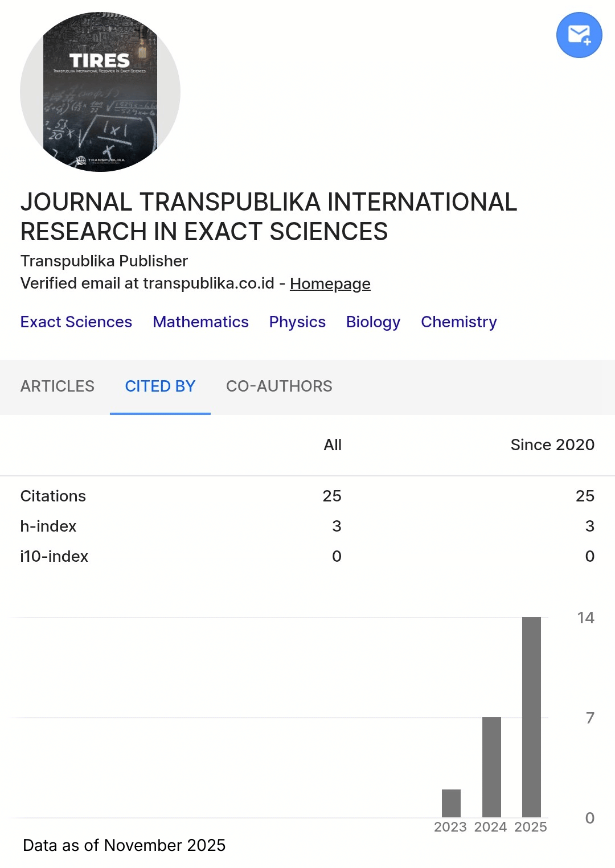Click the Since 2020 column header

pyautogui.click(x=552, y=445)
